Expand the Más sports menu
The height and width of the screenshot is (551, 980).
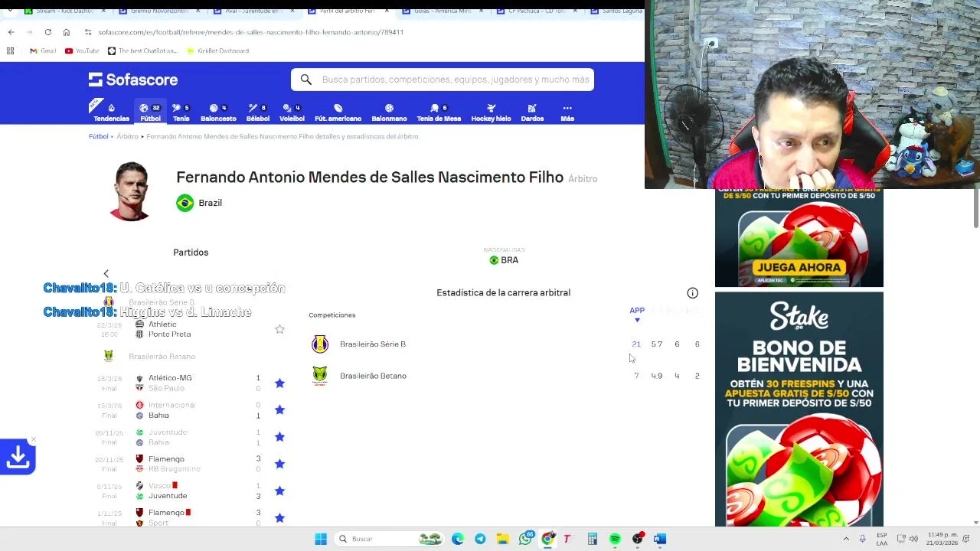567,112
